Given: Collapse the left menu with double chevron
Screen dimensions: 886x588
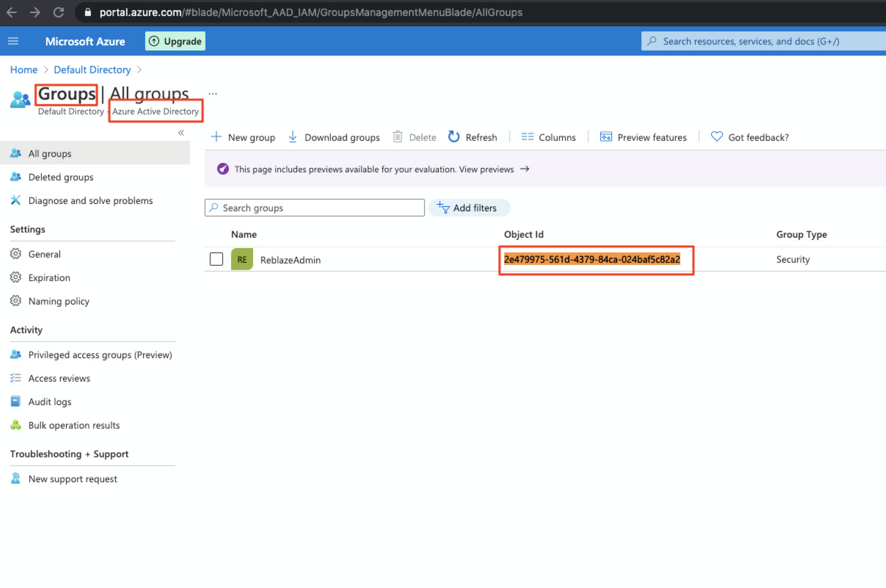Looking at the screenshot, I should 181,132.
